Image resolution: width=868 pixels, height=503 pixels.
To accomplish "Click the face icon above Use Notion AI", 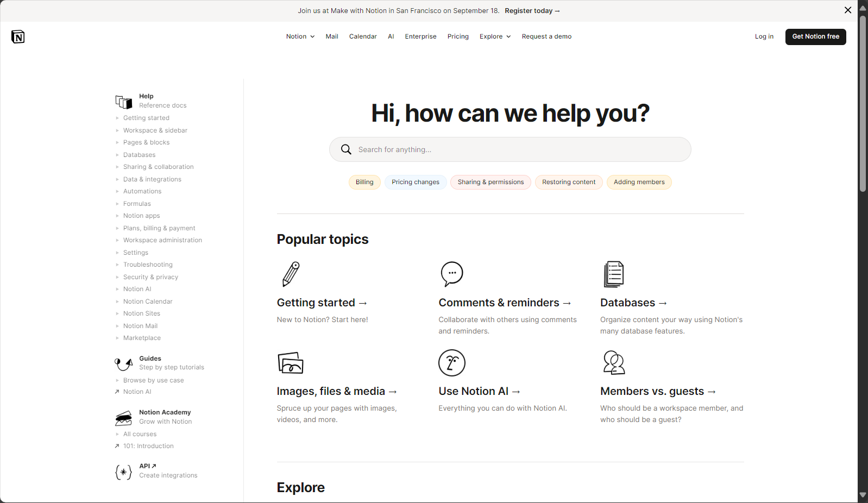I will (452, 363).
